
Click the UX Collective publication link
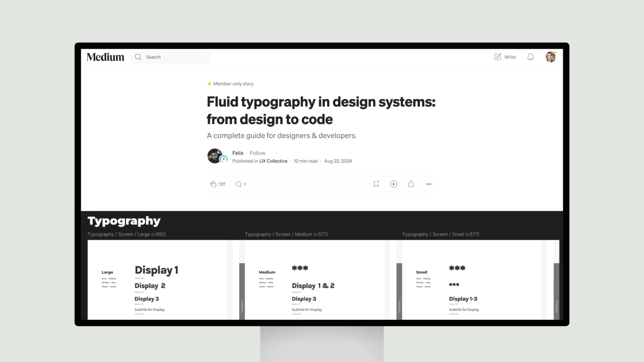(x=273, y=161)
